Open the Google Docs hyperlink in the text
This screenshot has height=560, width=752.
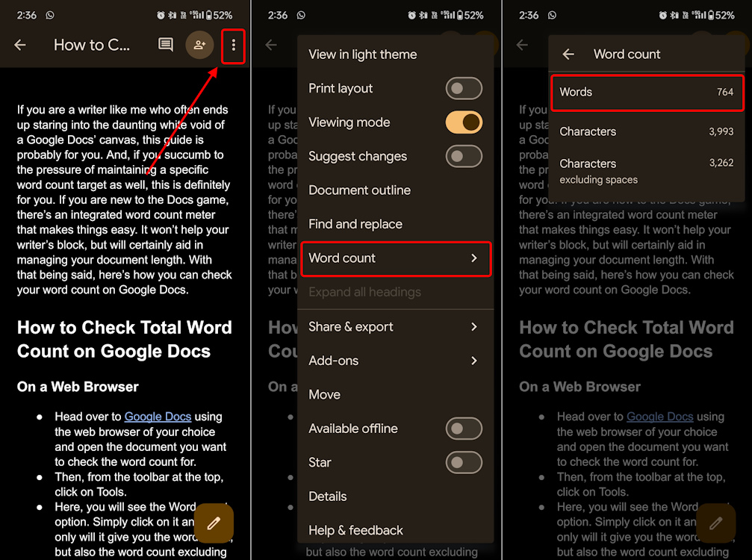coord(158,417)
